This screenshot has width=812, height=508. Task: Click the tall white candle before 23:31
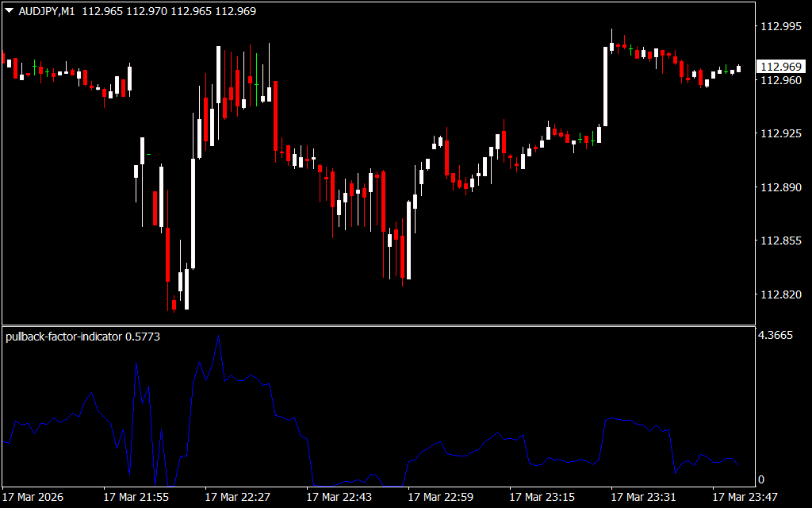[606, 86]
